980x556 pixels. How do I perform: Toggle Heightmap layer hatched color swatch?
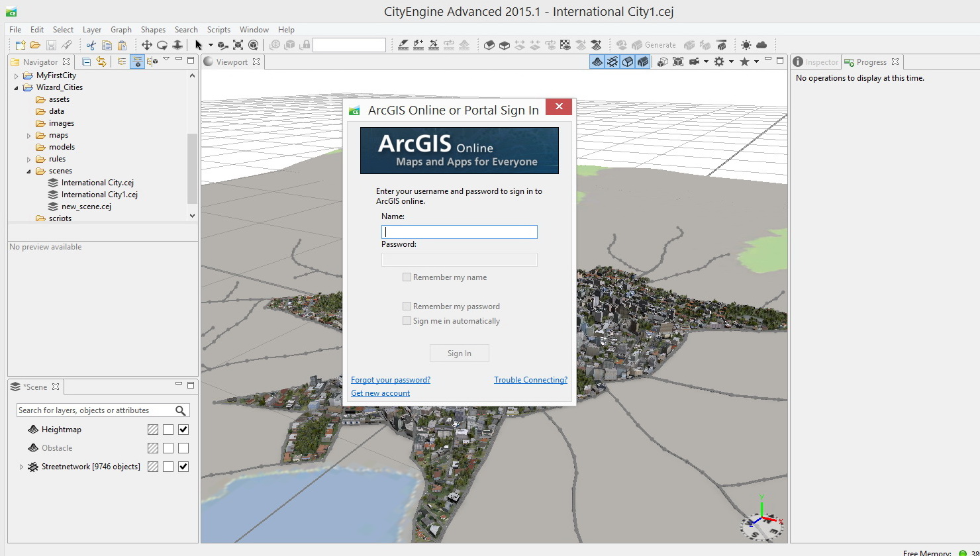click(x=153, y=430)
